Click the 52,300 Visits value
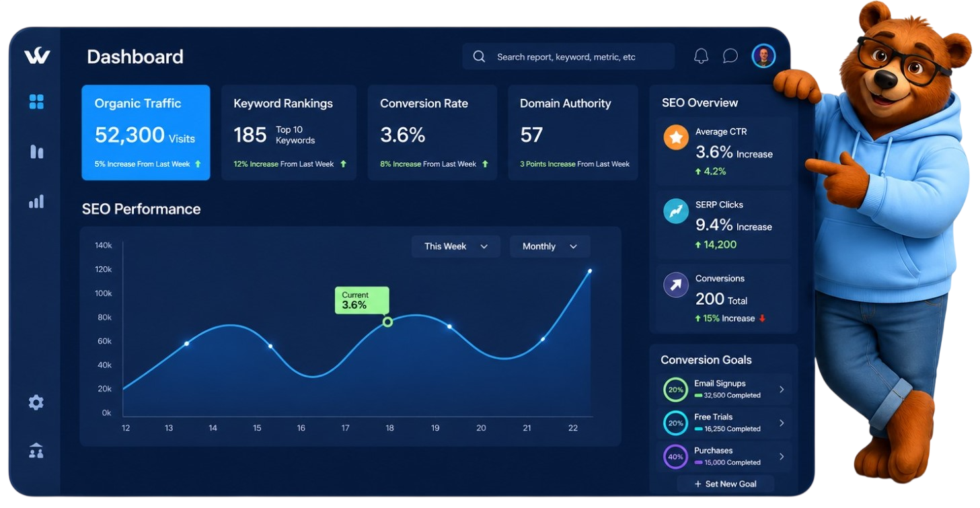 coord(145,136)
